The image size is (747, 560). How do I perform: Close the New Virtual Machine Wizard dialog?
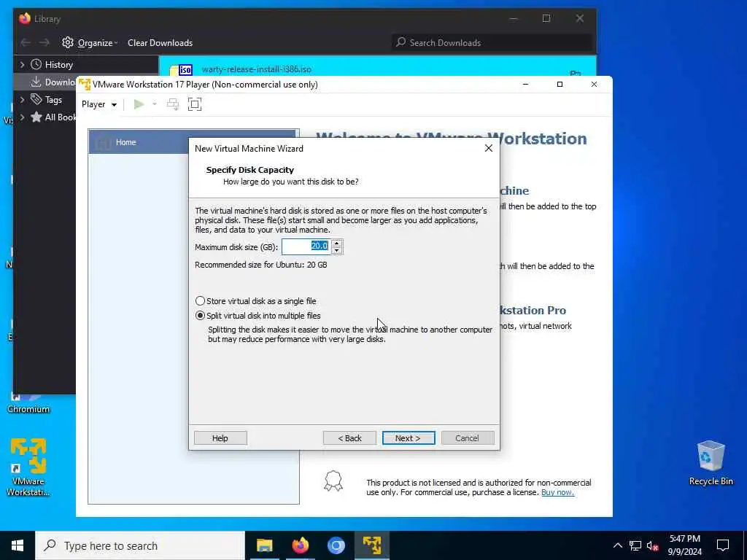(488, 148)
